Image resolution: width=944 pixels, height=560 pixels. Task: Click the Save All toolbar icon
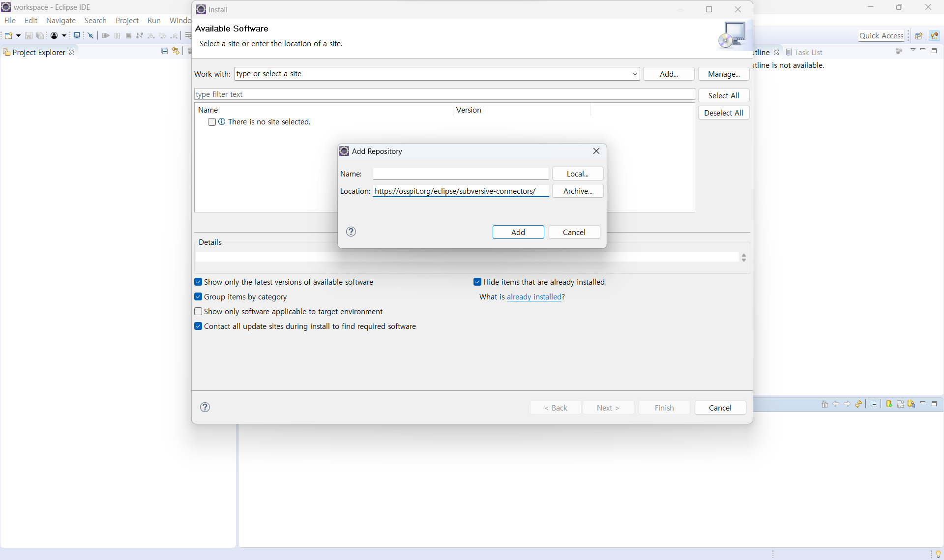40,35
